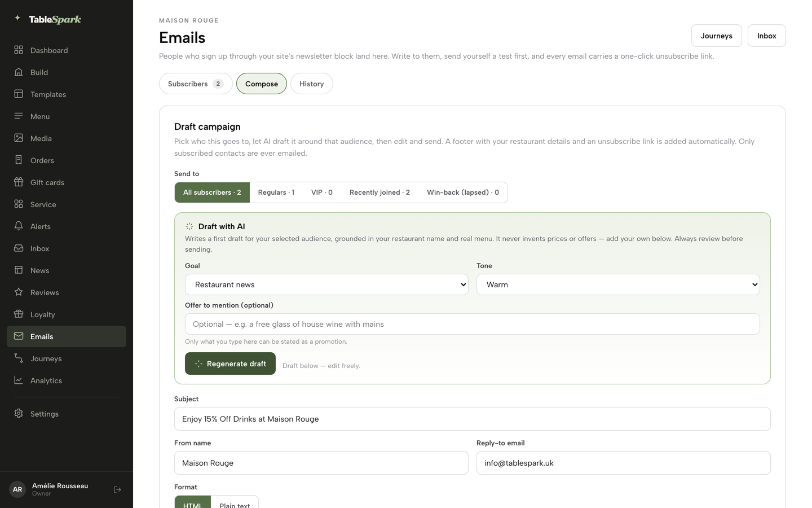Open the Goal dropdown
The image size is (812, 508).
click(326, 284)
